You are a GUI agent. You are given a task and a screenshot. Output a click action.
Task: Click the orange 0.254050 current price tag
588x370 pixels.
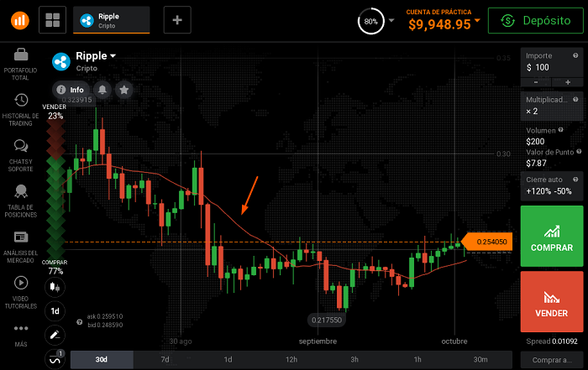point(486,242)
